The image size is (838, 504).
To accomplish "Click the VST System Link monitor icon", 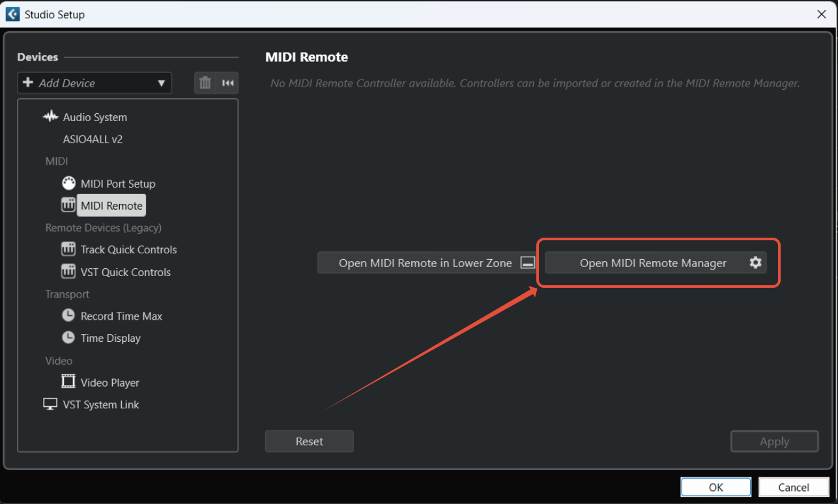I will click(50, 404).
